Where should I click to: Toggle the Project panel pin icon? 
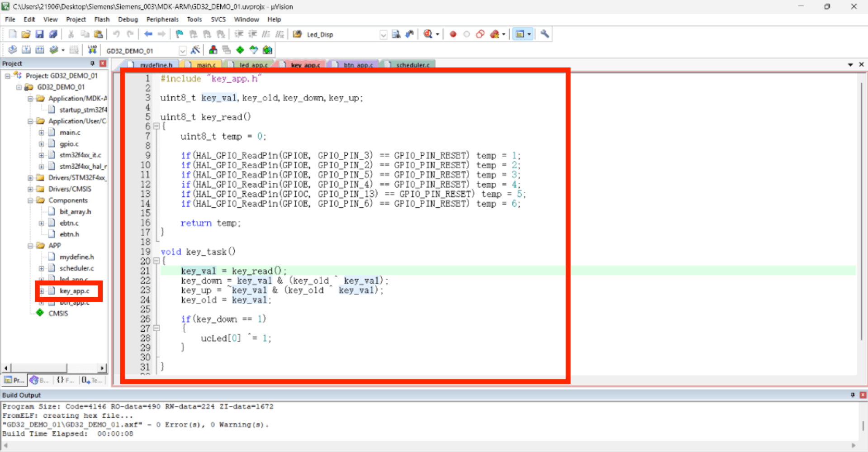92,63
